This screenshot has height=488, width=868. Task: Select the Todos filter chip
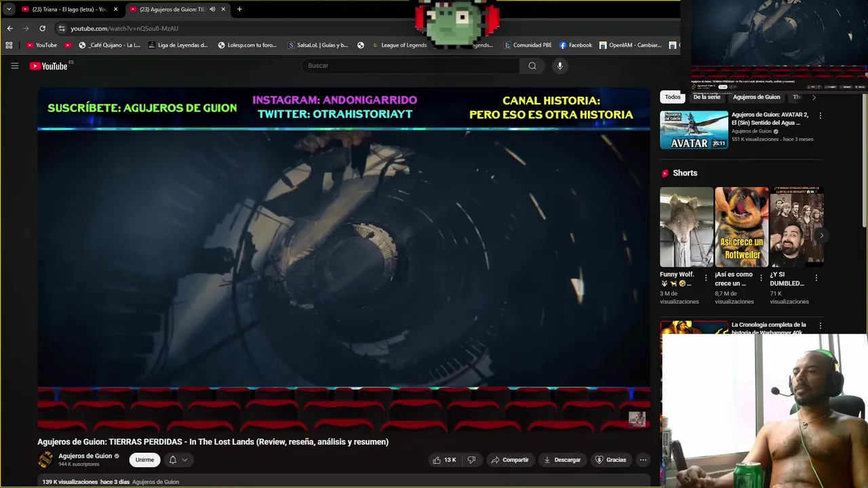tap(673, 97)
